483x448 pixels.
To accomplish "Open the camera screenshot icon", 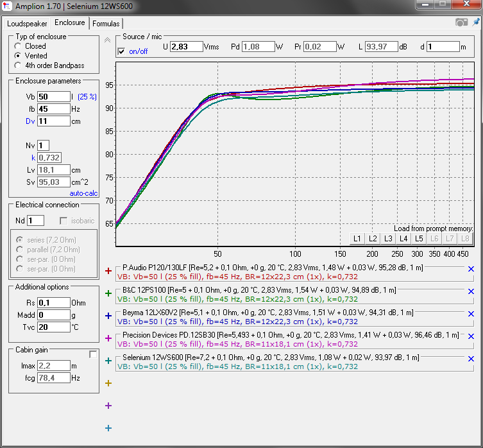I will pyautogui.click(x=461, y=22).
